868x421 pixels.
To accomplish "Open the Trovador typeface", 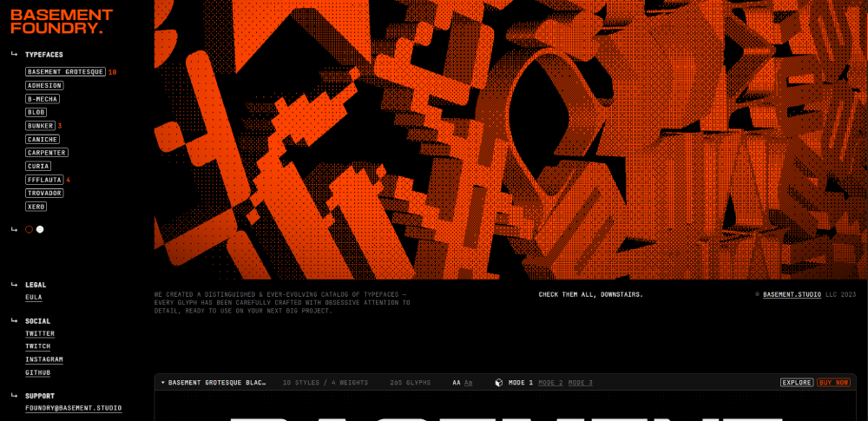I will pyautogui.click(x=44, y=193).
